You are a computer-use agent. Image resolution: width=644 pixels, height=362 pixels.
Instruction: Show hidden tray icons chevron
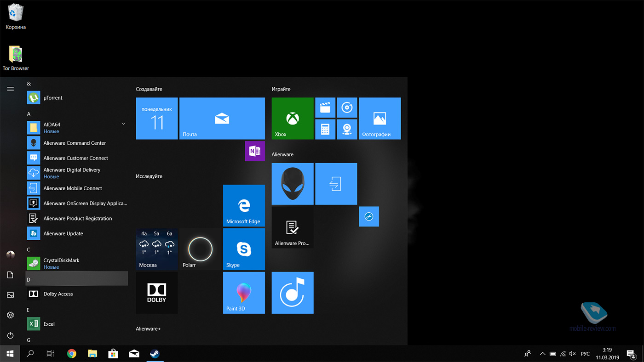pyautogui.click(x=542, y=354)
